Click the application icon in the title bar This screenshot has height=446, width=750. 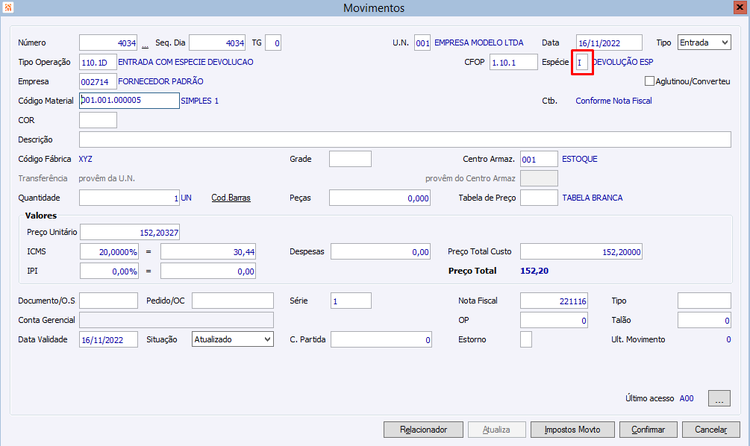click(8, 7)
